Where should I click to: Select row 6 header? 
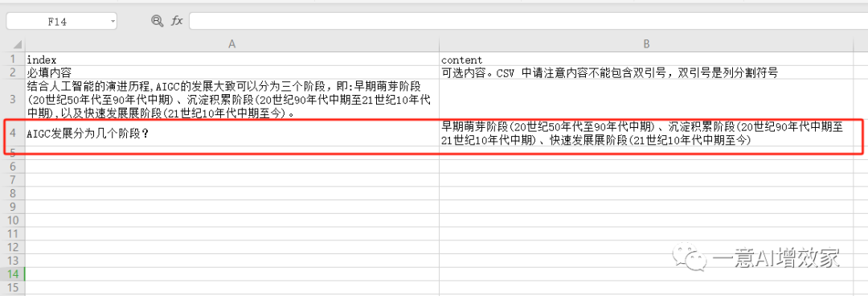tap(12, 166)
